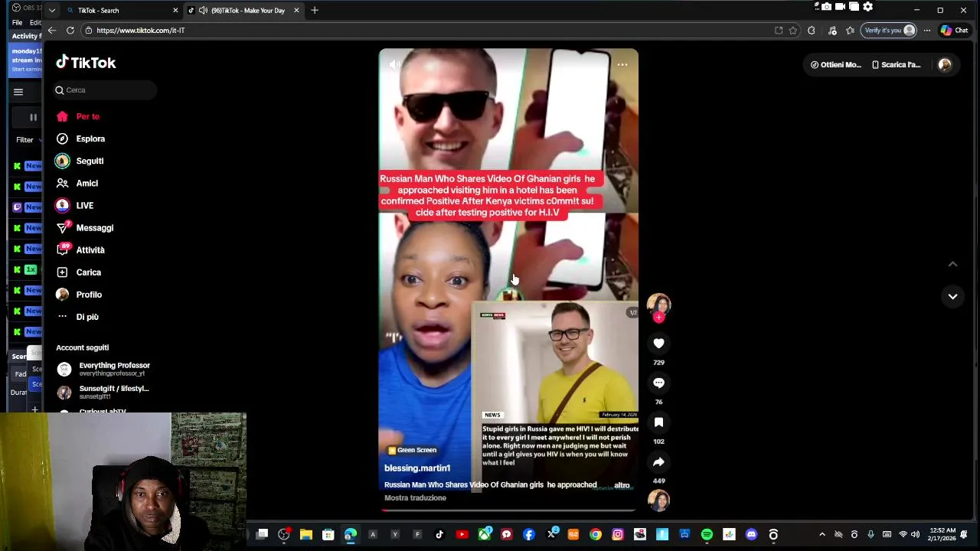This screenshot has width=980, height=551.
Task: Open the File menu in OBS
Action: (17, 22)
